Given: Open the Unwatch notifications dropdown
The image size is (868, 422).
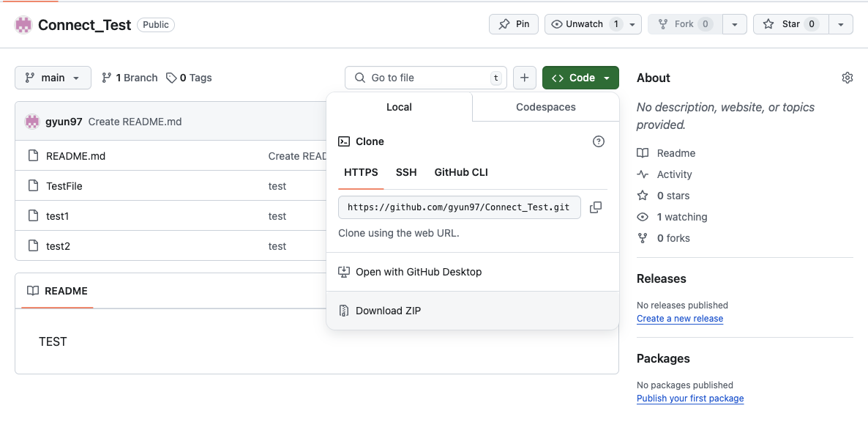Looking at the screenshot, I should click(x=593, y=24).
